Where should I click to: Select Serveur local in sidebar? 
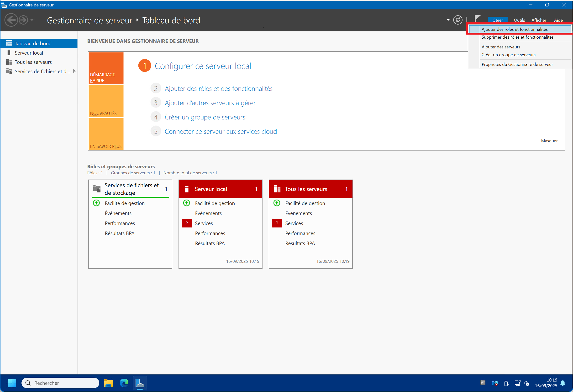click(x=29, y=53)
